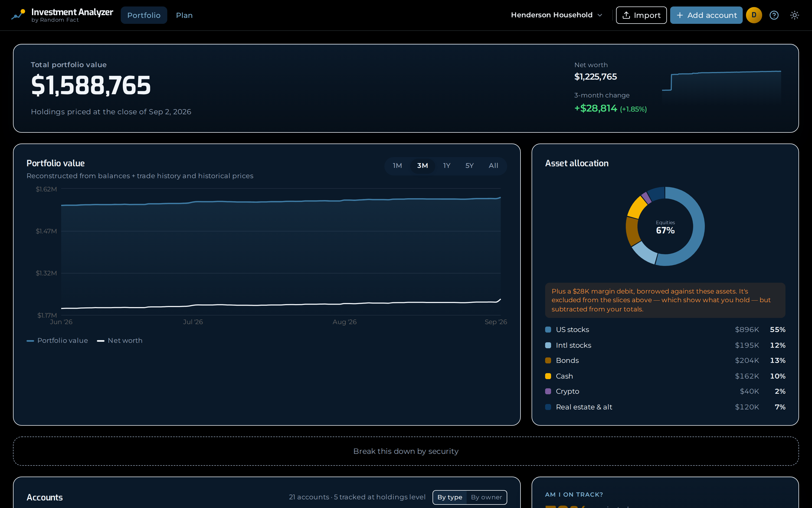
Task: Open the Plan tab
Action: point(184,15)
